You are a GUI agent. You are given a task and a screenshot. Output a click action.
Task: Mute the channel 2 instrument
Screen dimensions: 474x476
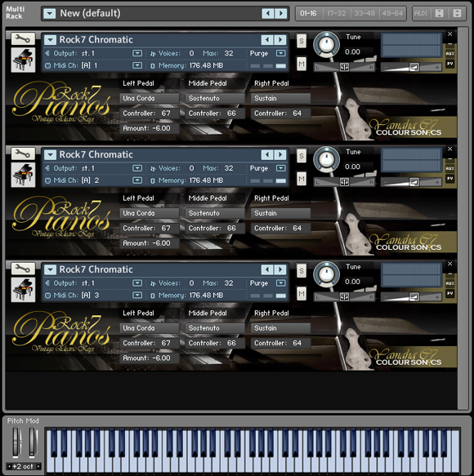click(x=302, y=179)
